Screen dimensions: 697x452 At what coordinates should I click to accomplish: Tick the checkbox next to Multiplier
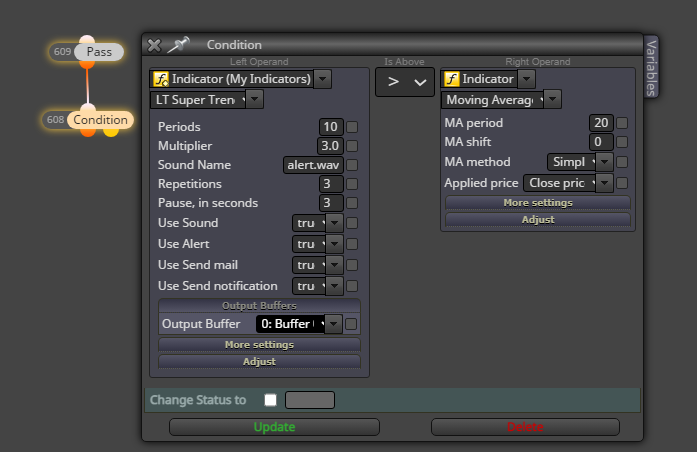pos(352,146)
